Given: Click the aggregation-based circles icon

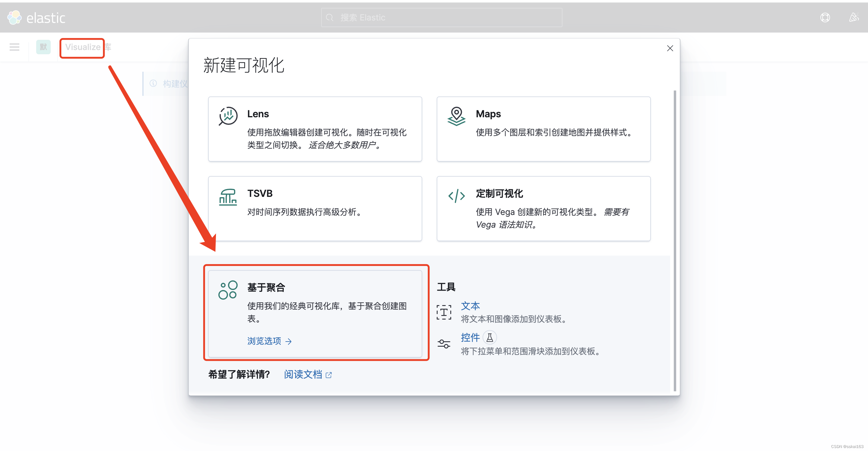Looking at the screenshot, I should (228, 290).
